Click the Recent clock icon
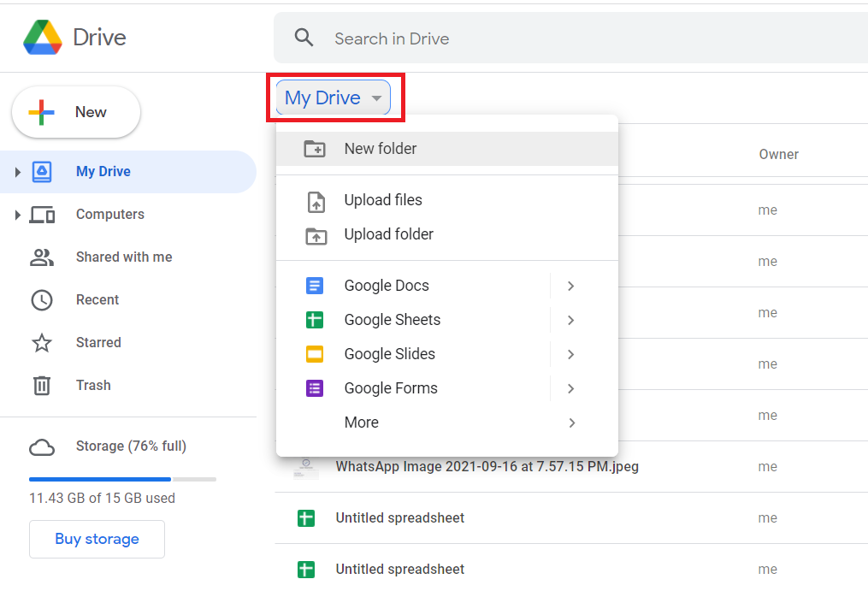 tap(42, 299)
